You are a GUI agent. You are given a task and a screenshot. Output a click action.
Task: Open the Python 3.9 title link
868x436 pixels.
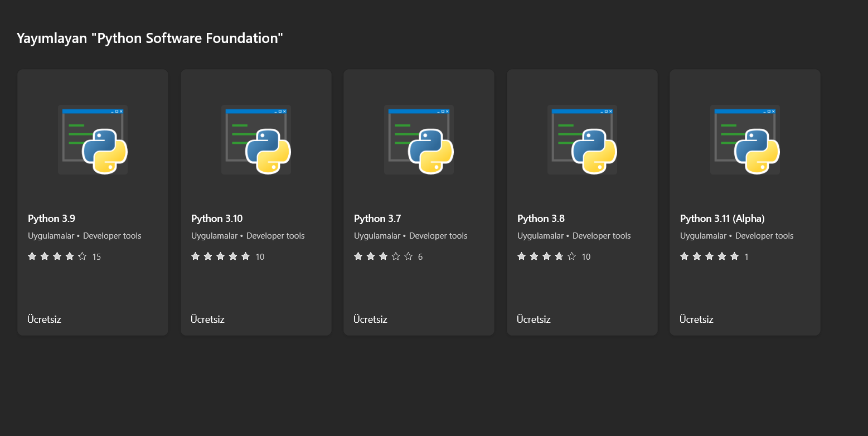point(51,219)
